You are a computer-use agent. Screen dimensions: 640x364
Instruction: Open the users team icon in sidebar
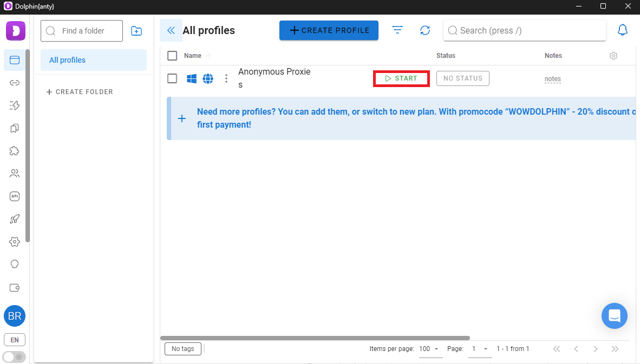15,174
